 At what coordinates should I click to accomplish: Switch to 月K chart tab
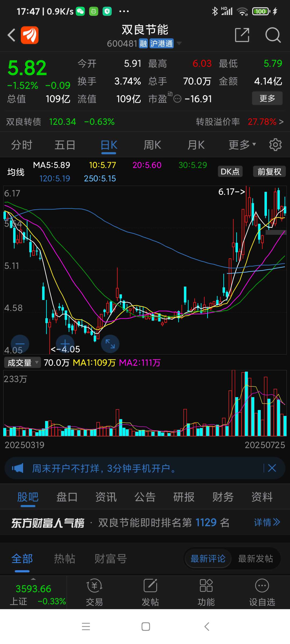pos(196,145)
